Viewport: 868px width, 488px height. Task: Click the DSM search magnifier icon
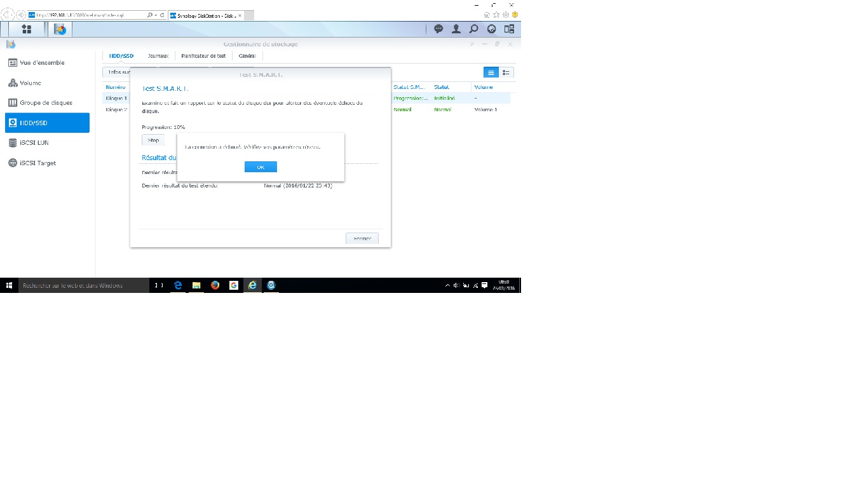(473, 29)
